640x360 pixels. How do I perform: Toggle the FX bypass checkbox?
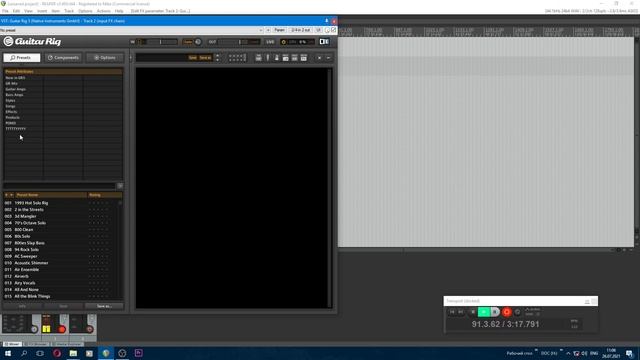333,30
